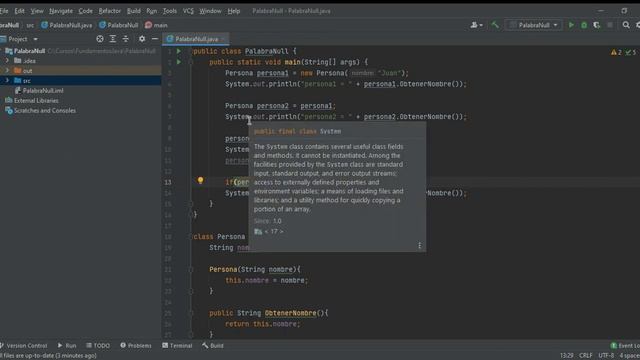The height and width of the screenshot is (360, 640).
Task: Select the PalabraNull.java editor tab
Action: click(x=196, y=39)
